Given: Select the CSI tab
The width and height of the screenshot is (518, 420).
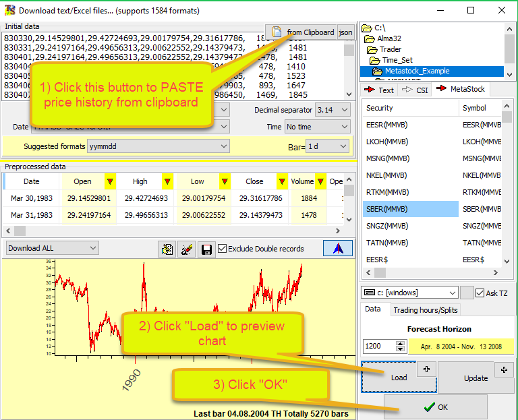Looking at the screenshot, I should pos(415,90).
